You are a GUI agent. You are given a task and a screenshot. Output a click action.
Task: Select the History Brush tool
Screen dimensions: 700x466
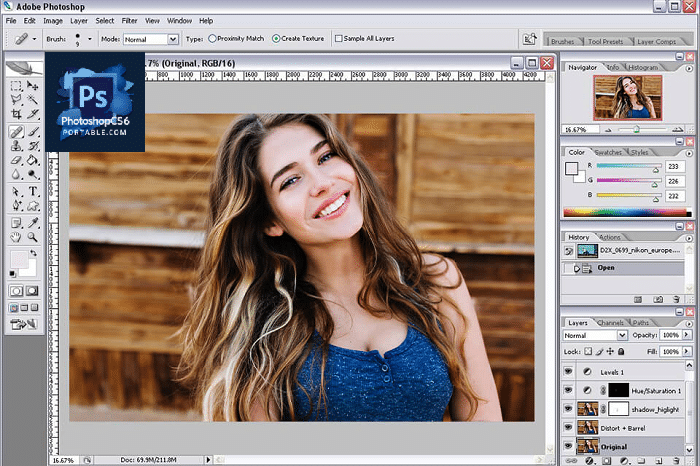[x=32, y=146]
